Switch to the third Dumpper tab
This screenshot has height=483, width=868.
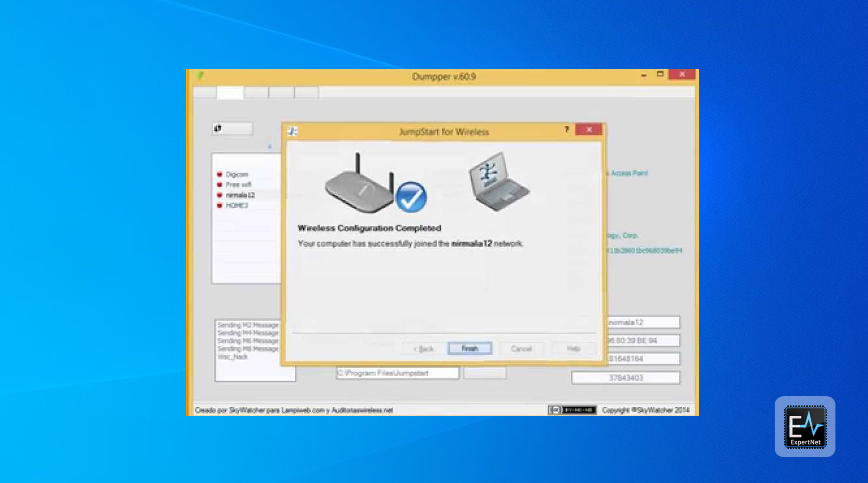tap(256, 92)
